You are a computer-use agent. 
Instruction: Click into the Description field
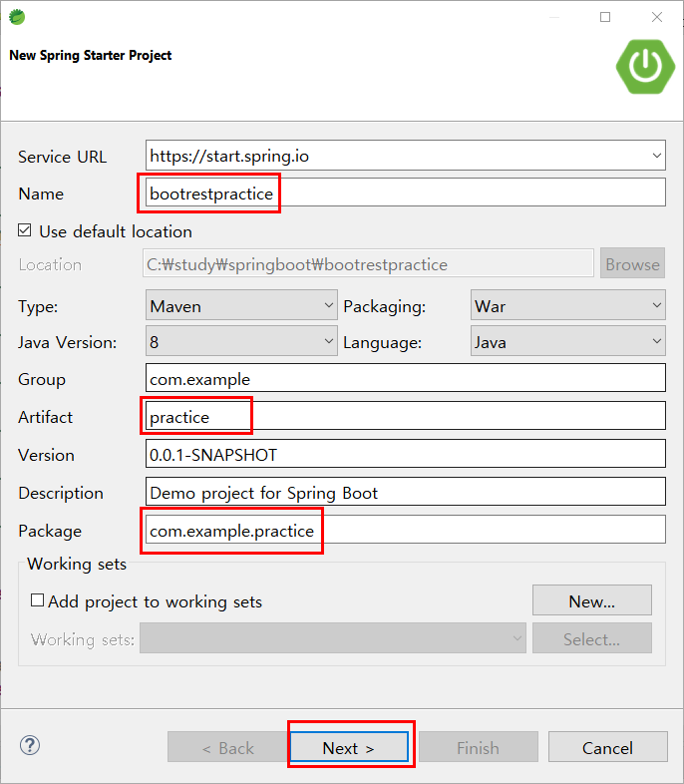coord(406,492)
